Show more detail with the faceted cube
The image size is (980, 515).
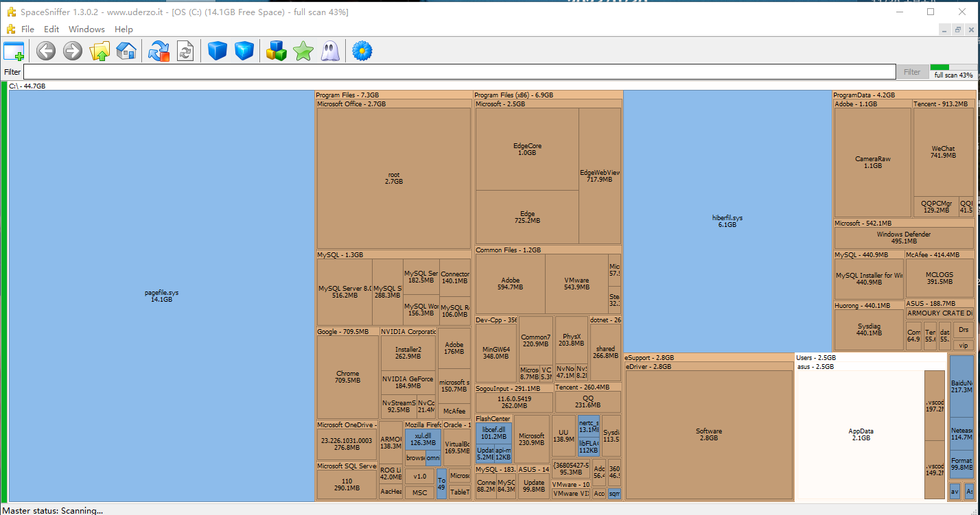coord(244,51)
